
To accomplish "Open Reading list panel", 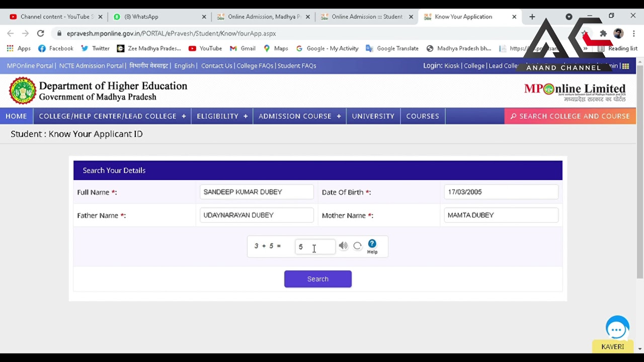I will click(617, 48).
